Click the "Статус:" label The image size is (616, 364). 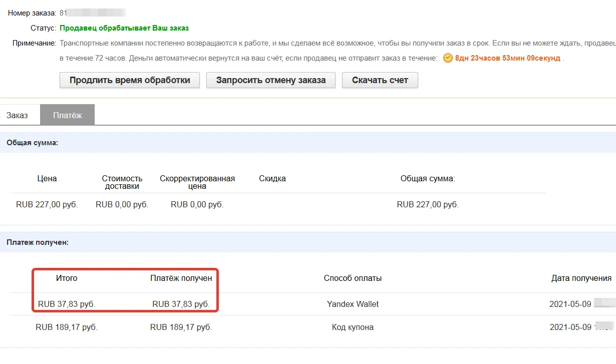click(43, 28)
